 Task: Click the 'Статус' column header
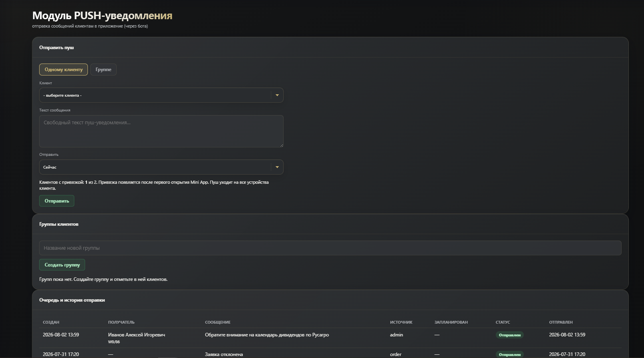click(x=503, y=322)
